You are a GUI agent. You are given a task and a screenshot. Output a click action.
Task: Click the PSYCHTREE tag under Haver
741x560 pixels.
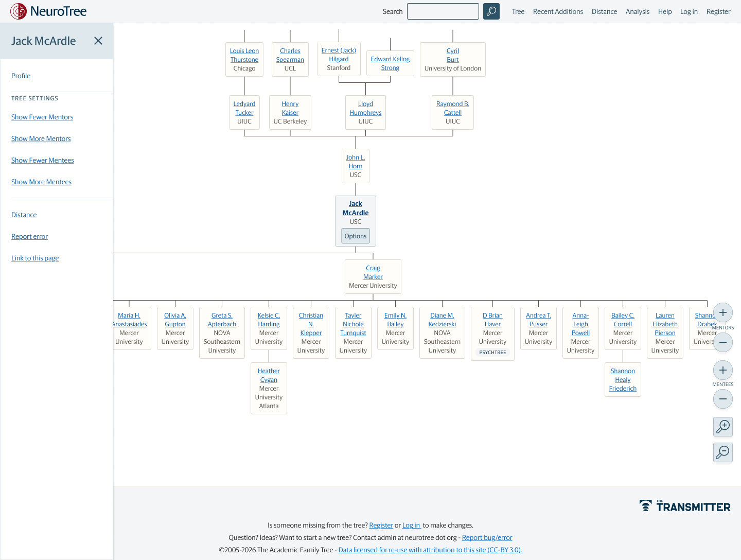(492, 353)
